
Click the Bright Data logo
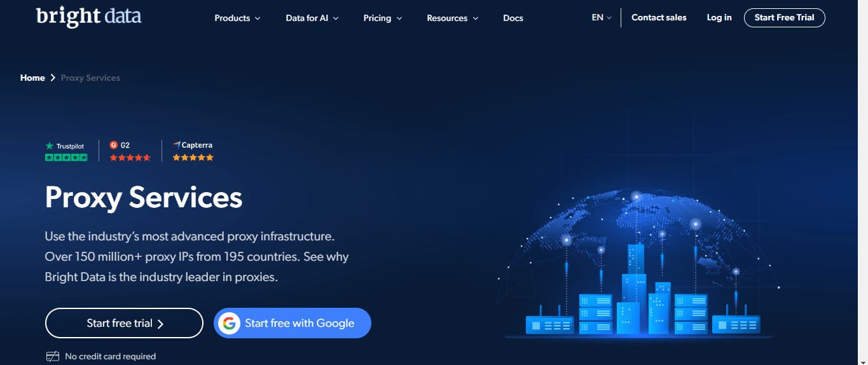click(89, 16)
